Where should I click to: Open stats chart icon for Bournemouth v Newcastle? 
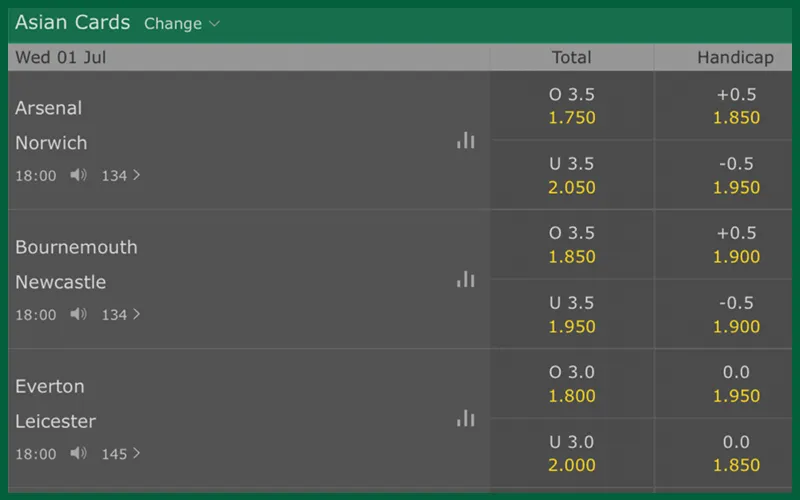pos(466,279)
